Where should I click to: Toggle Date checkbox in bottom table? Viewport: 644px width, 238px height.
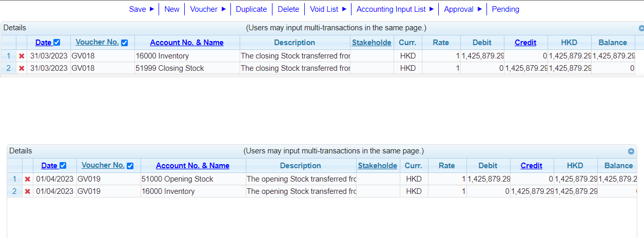click(x=63, y=166)
